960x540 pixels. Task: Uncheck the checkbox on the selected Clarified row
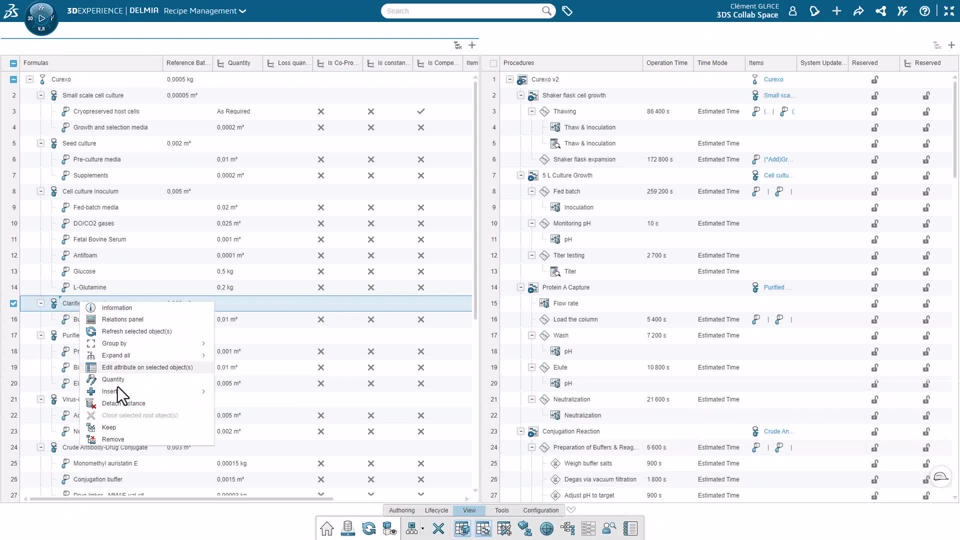tap(13, 303)
